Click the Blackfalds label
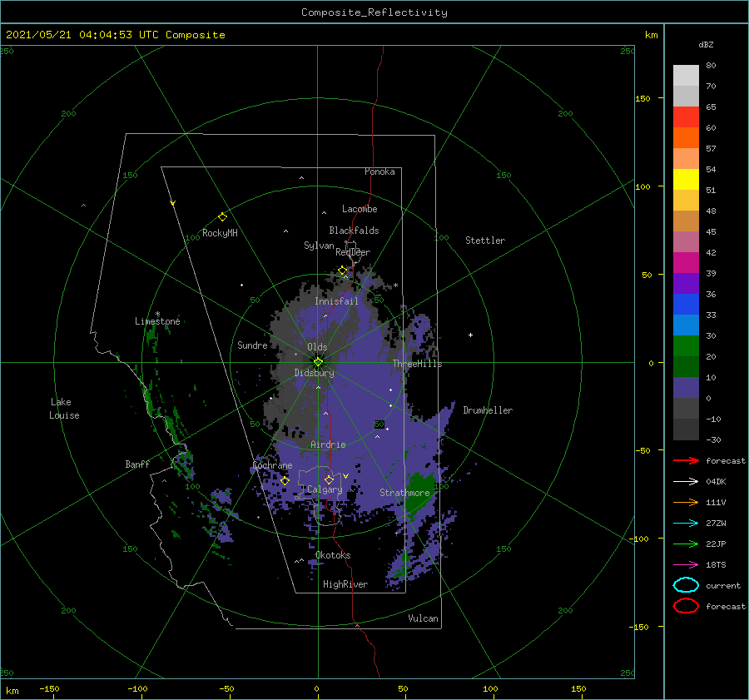Screen dimensions: 749x700 point(354,231)
